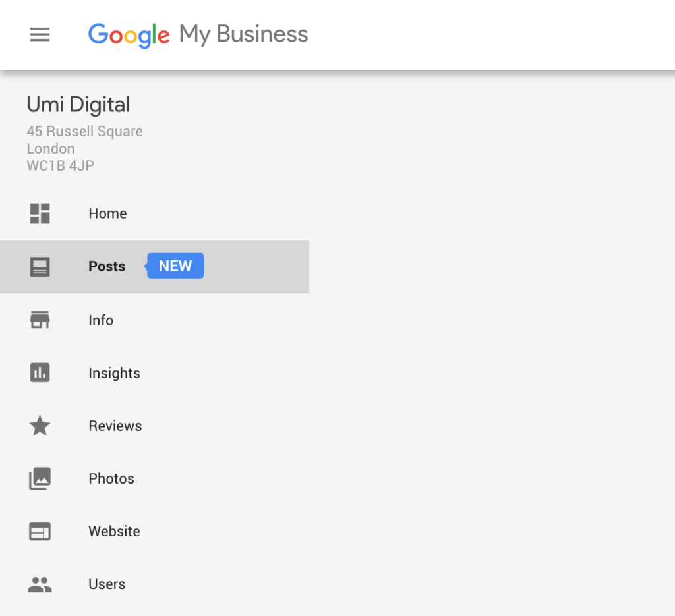Navigate to the Website section

click(114, 531)
